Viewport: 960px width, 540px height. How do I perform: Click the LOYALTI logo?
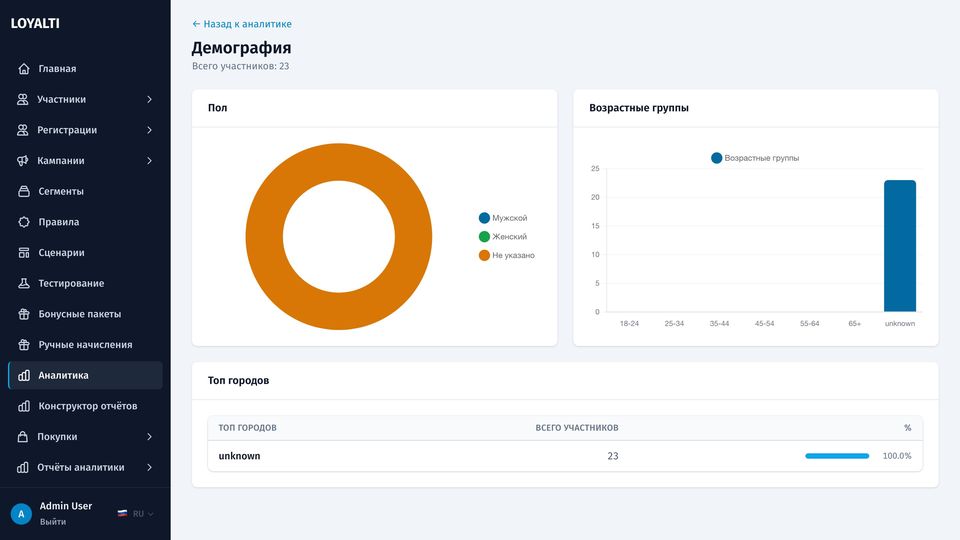click(35, 23)
